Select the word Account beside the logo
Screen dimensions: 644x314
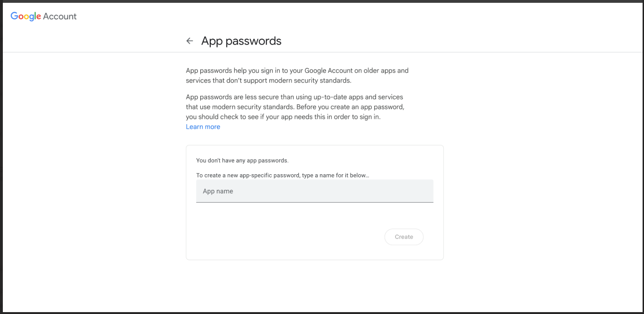coord(60,17)
